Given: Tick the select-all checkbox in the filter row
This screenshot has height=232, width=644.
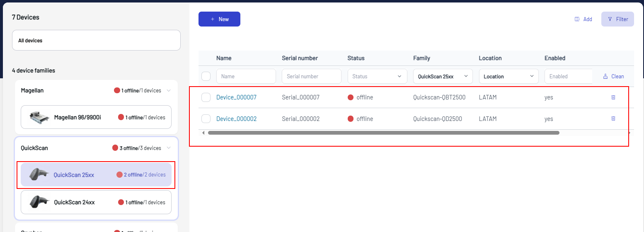Looking at the screenshot, I should tap(206, 76).
